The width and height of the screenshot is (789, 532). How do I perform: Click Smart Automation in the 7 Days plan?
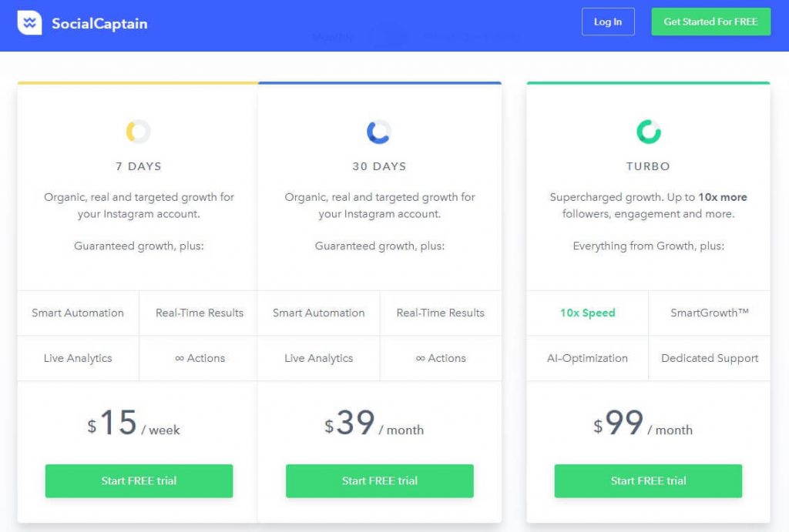pos(78,313)
